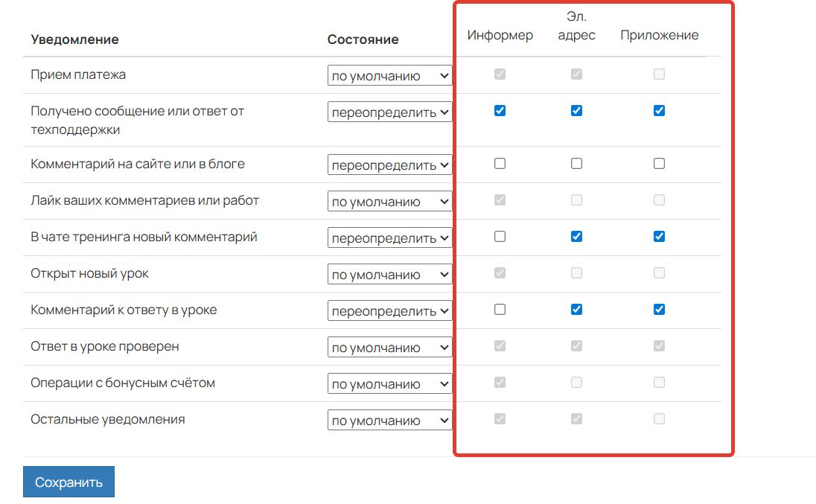This screenshot has height=504, width=816.
Task: Click the Открыт новый урок label
Action: click(x=89, y=273)
